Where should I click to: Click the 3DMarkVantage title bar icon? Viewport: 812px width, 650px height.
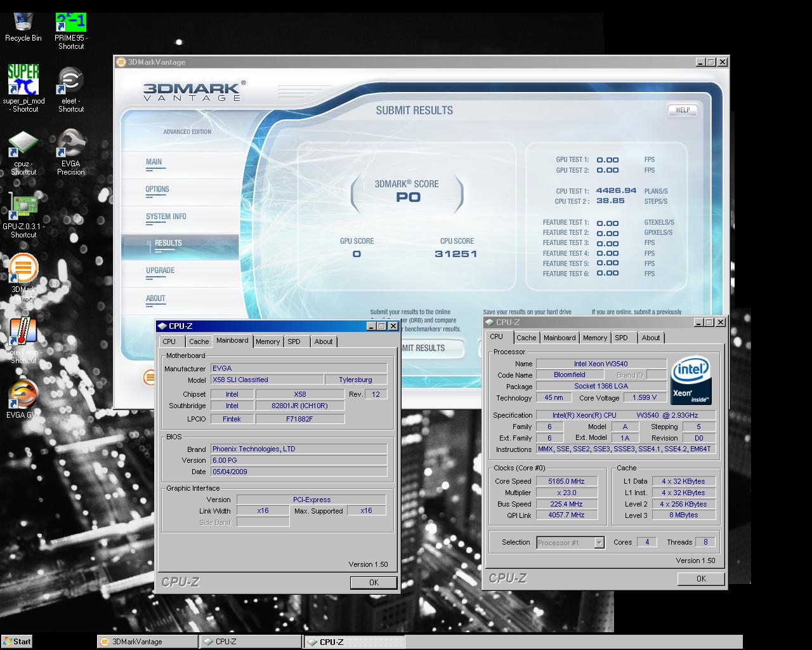[121, 62]
